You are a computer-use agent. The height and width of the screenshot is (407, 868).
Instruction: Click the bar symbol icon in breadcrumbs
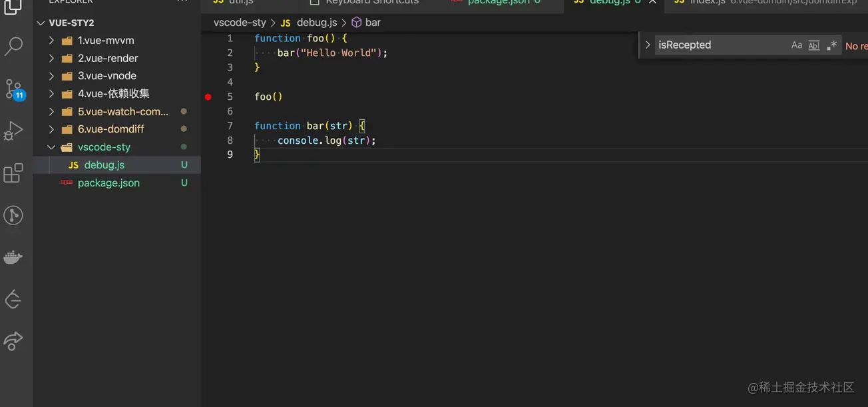click(357, 23)
